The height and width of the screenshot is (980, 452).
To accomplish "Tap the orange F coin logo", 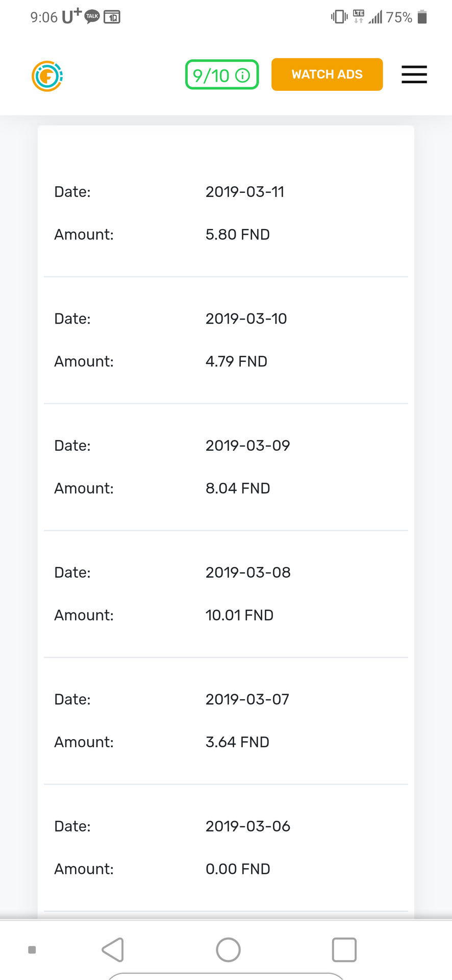I will 47,76.
